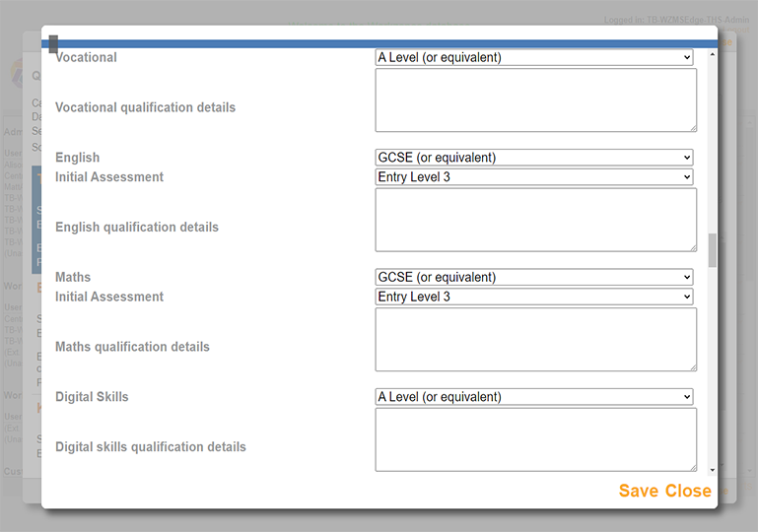Click scrollbar down arrow in dialog
This screenshot has height=532, width=758.
pos(712,470)
